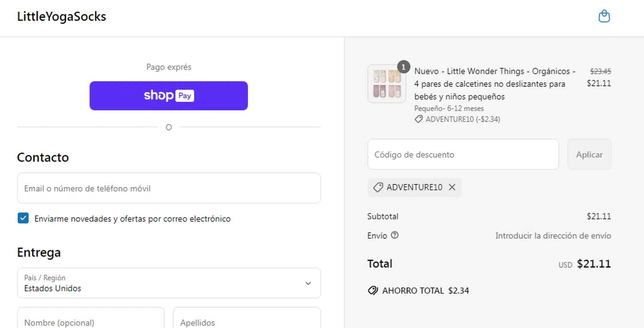Click the Código de descuento field
The width and height of the screenshot is (644, 328).
point(463,154)
